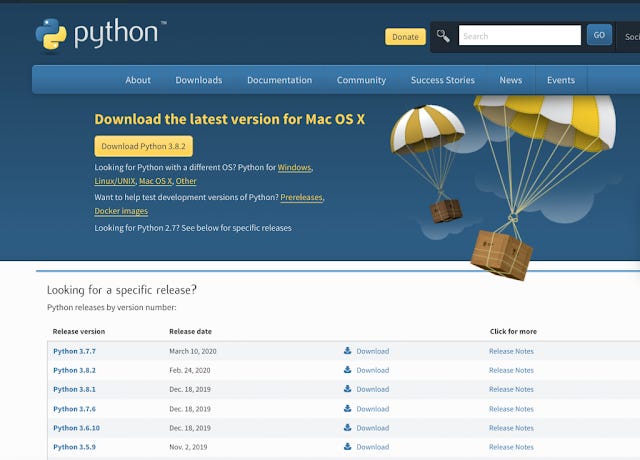Screen dimensions: 640x460
Task: Open the Community menu
Action: [x=361, y=80]
